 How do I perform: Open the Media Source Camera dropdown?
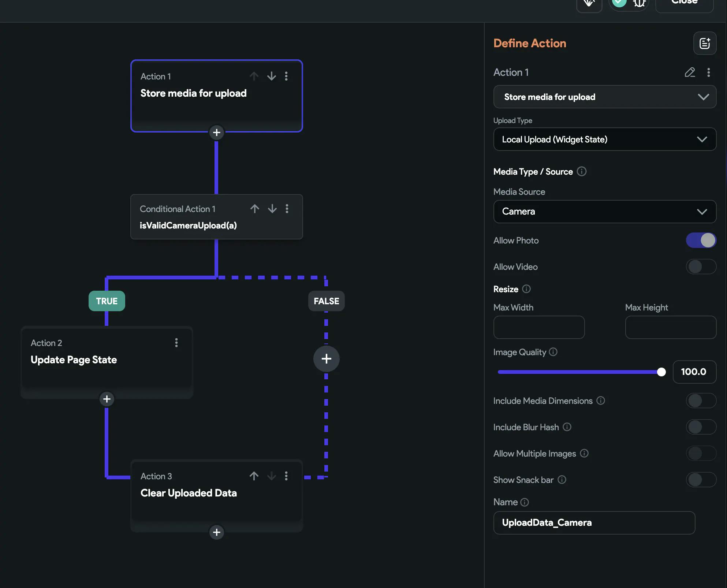(604, 211)
